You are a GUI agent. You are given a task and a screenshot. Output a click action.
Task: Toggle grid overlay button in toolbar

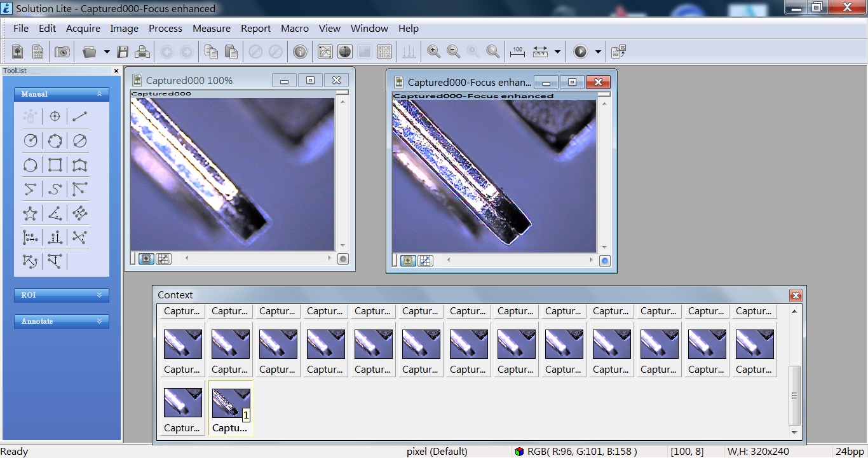point(384,52)
